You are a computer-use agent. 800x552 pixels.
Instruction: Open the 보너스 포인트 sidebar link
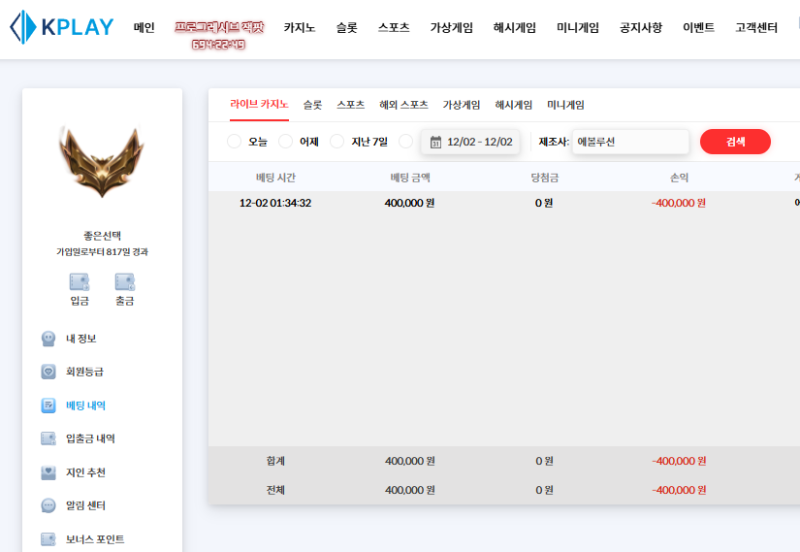click(x=95, y=539)
